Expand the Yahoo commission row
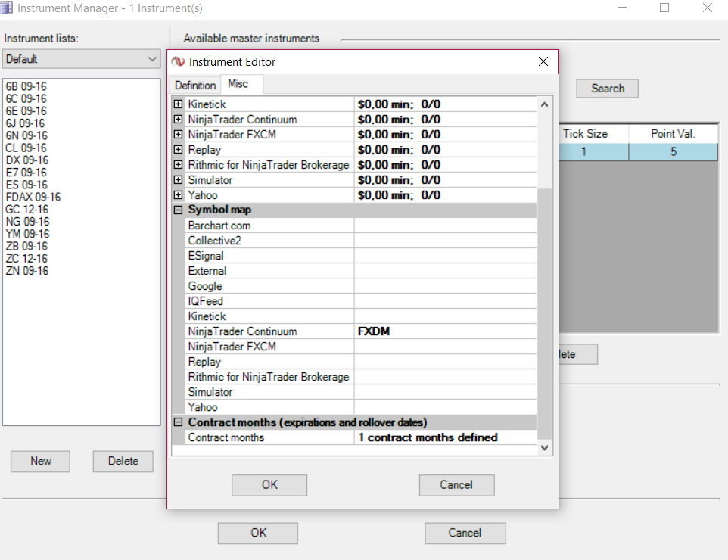This screenshot has width=728, height=560. pos(178,195)
